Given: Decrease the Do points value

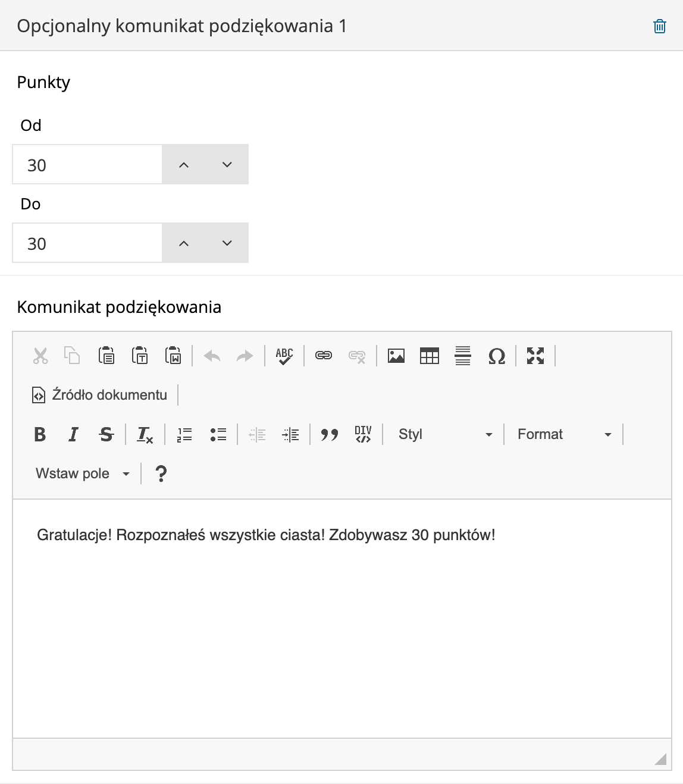Looking at the screenshot, I should tap(227, 243).
